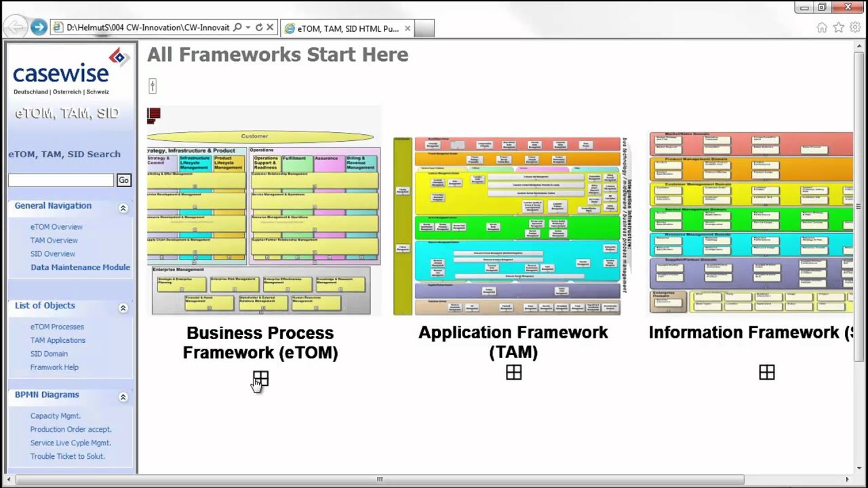Click the casewise logo
The image size is (868, 488).
(71, 71)
